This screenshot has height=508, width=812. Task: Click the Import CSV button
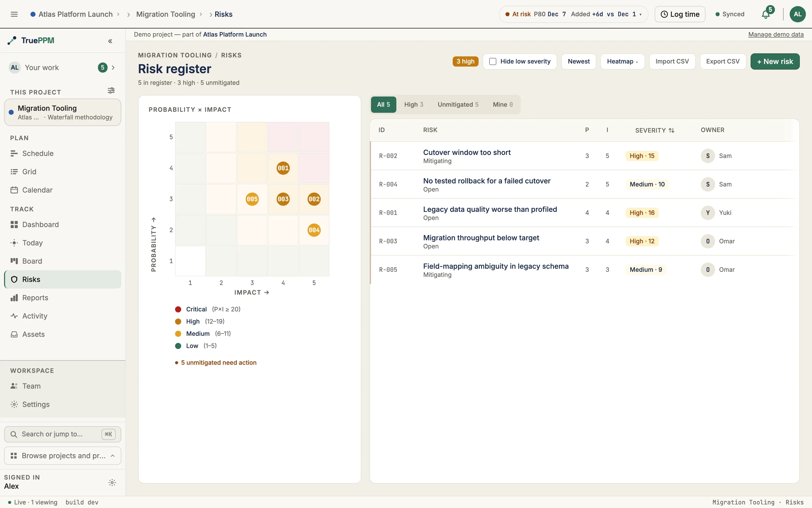672,61
